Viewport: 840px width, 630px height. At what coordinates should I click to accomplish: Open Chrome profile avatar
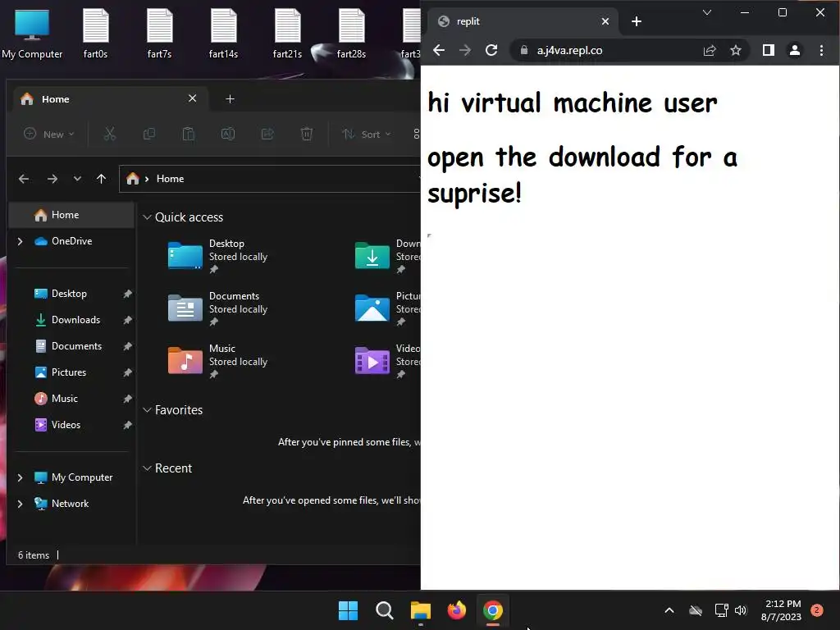point(794,50)
